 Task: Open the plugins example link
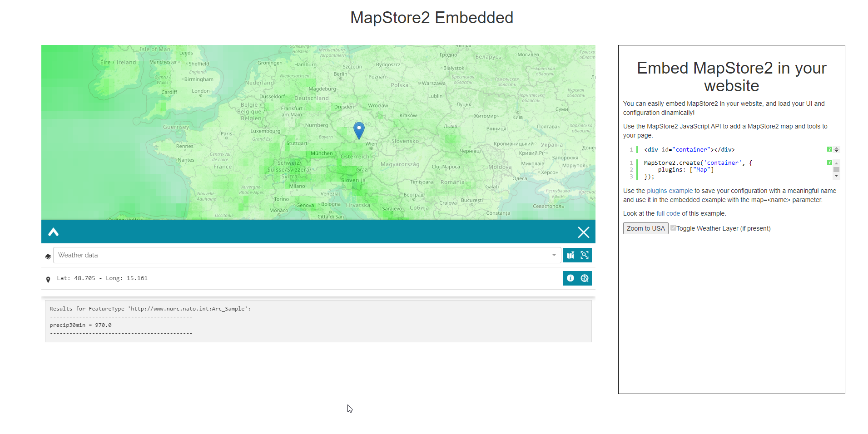[670, 191]
